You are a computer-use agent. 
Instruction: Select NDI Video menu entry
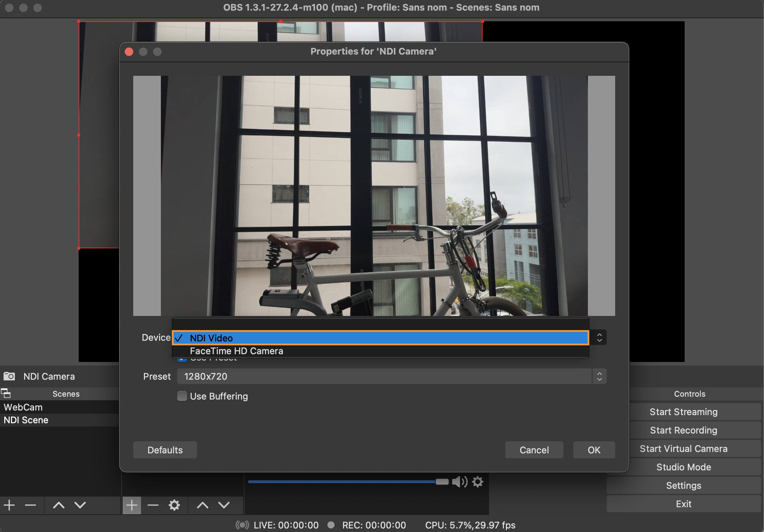coord(212,338)
